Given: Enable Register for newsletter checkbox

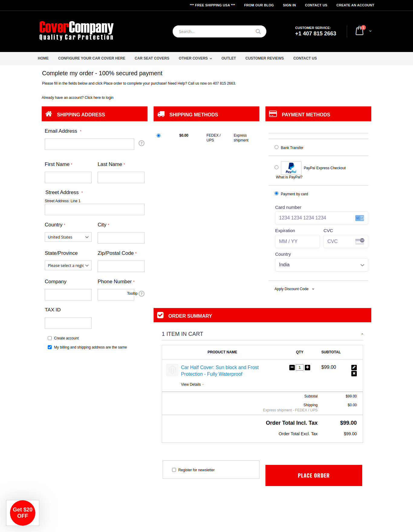Looking at the screenshot, I should pyautogui.click(x=174, y=470).
